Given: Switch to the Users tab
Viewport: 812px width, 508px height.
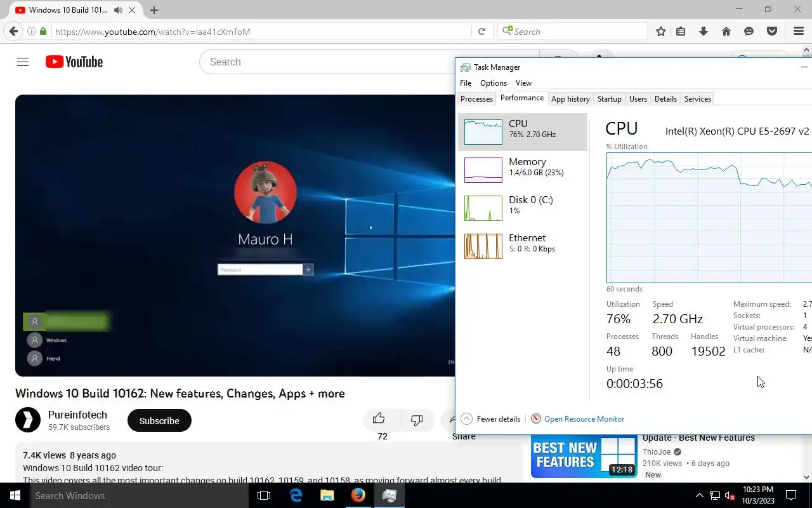Looking at the screenshot, I should 638,98.
